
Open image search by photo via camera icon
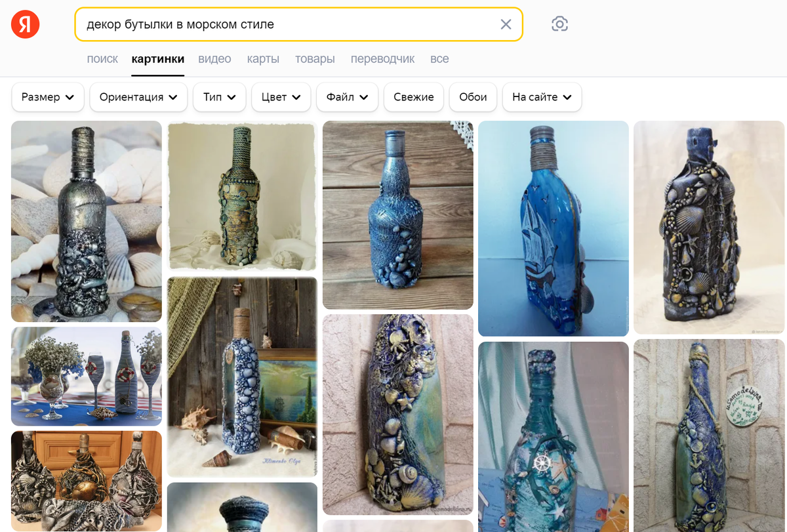click(x=559, y=24)
